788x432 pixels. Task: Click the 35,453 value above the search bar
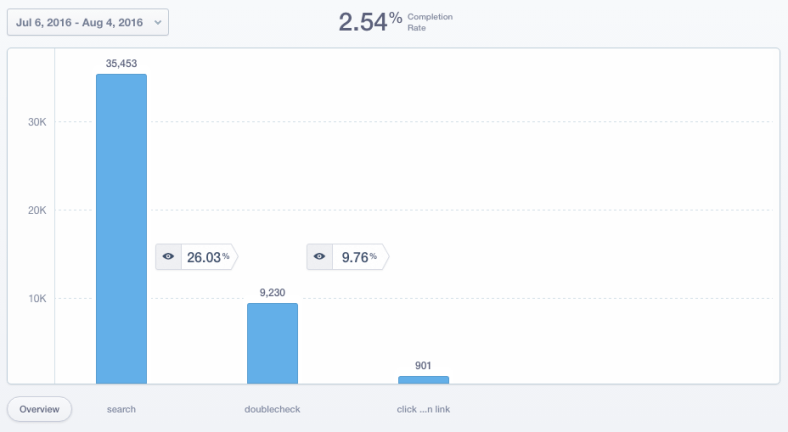[121, 63]
